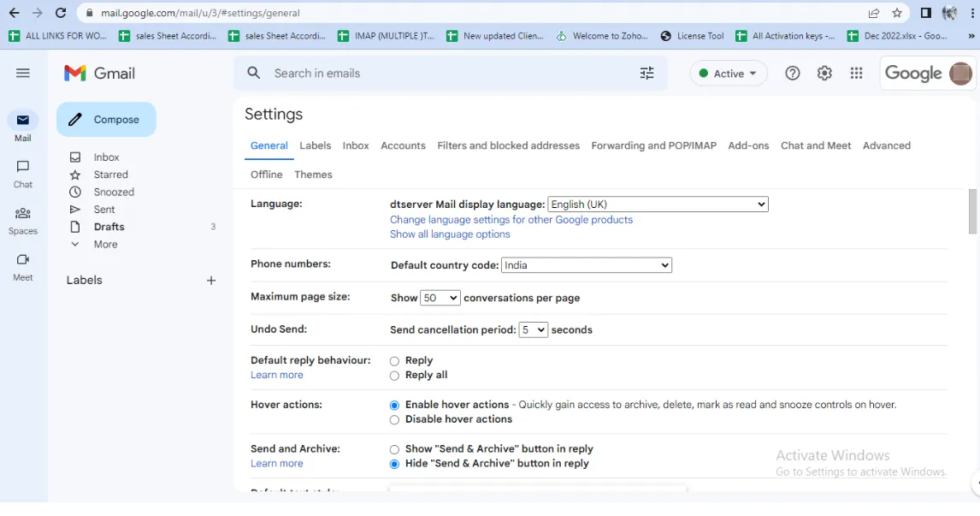This screenshot has height=516, width=980.
Task: Open the main menu hamburger icon
Action: 23,74
